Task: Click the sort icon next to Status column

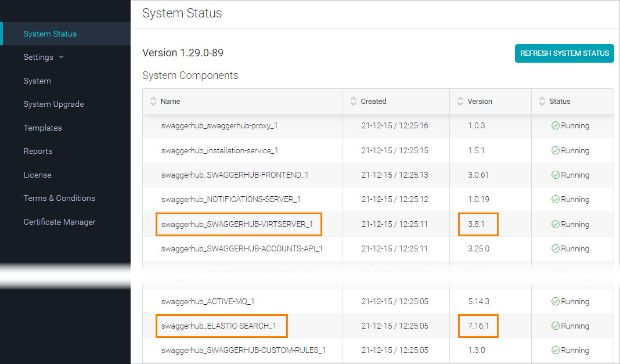Action: click(541, 101)
